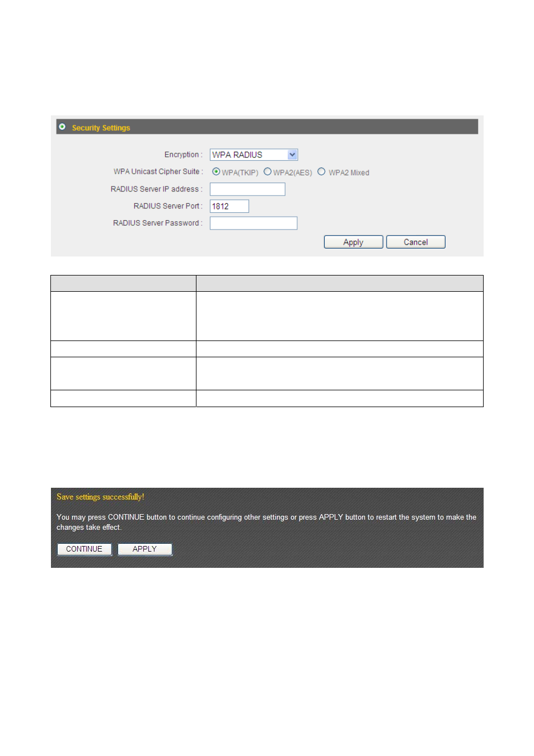The height and width of the screenshot is (756, 534).
Task: Click the 'Save settings successfully!' message
Action: [101, 497]
